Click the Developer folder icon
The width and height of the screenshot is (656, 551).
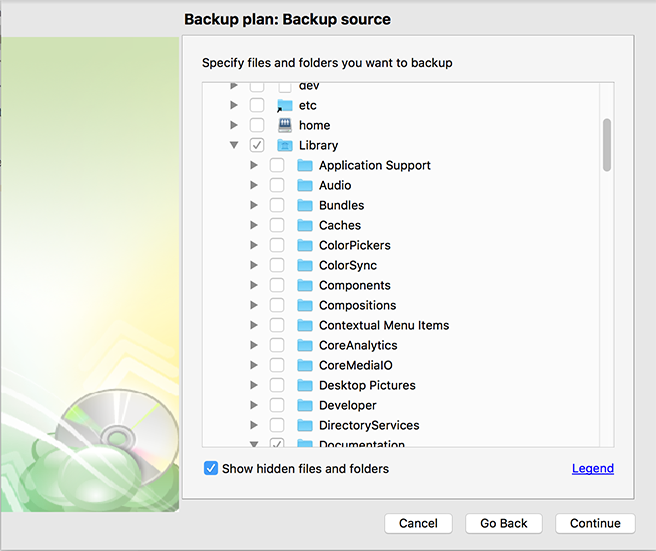coord(305,405)
